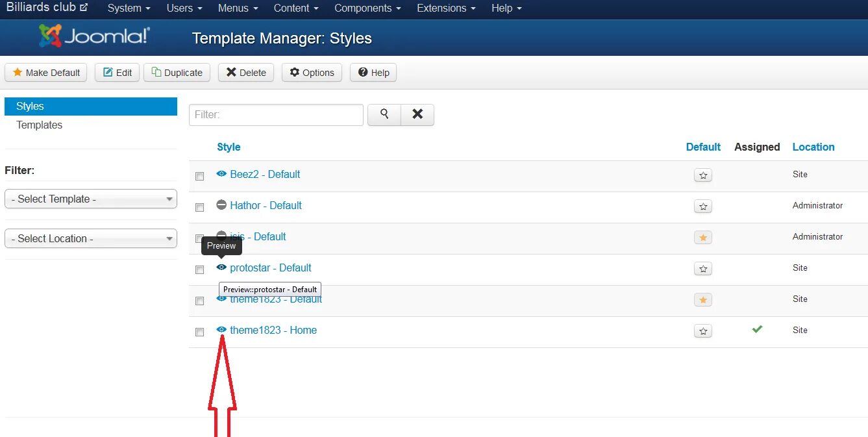Screen dimensions: 868x437
Task: Open the Hathor - Default style
Action: coord(266,206)
